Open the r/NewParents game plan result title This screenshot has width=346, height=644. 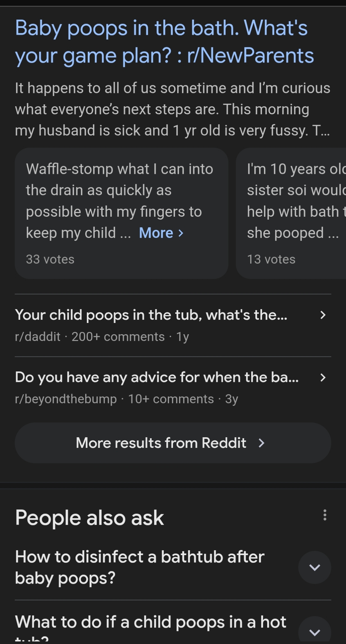point(164,42)
